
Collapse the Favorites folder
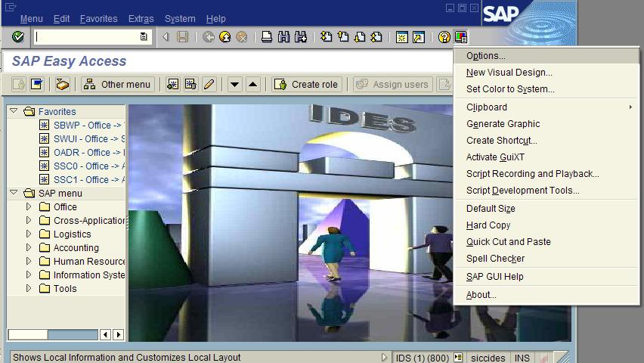pyautogui.click(x=14, y=111)
